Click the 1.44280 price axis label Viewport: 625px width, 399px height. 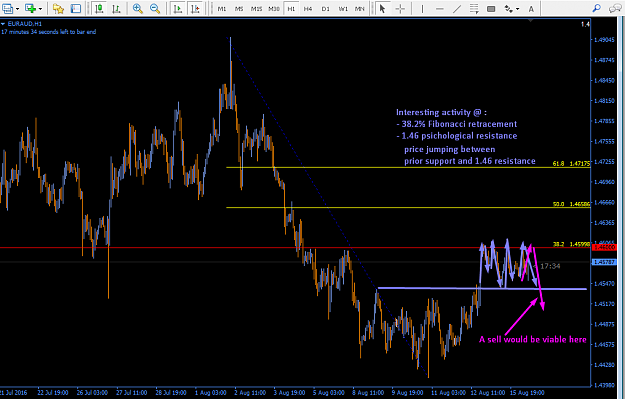(x=604, y=365)
